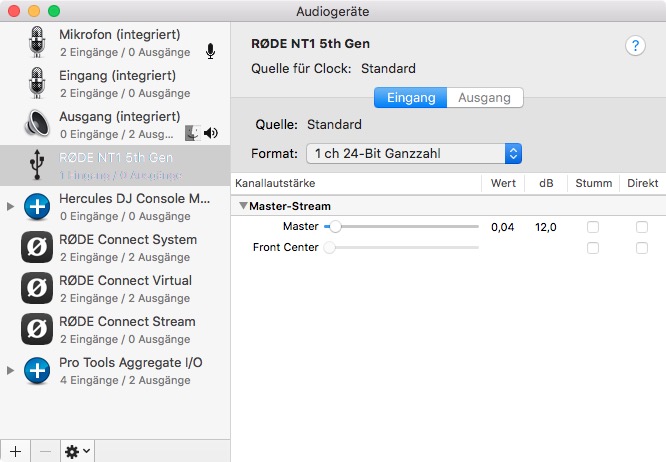Expand the Hercules DJ Console device
Screen dimensions: 666x462
click(11, 207)
